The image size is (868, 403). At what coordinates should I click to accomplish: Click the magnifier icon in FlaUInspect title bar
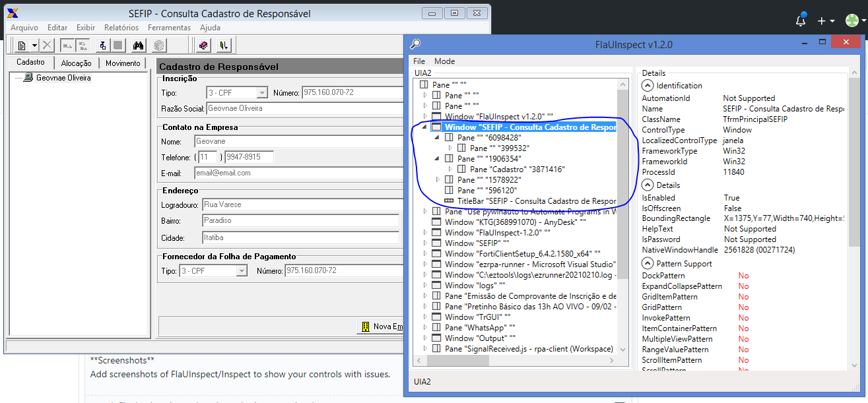(x=415, y=44)
